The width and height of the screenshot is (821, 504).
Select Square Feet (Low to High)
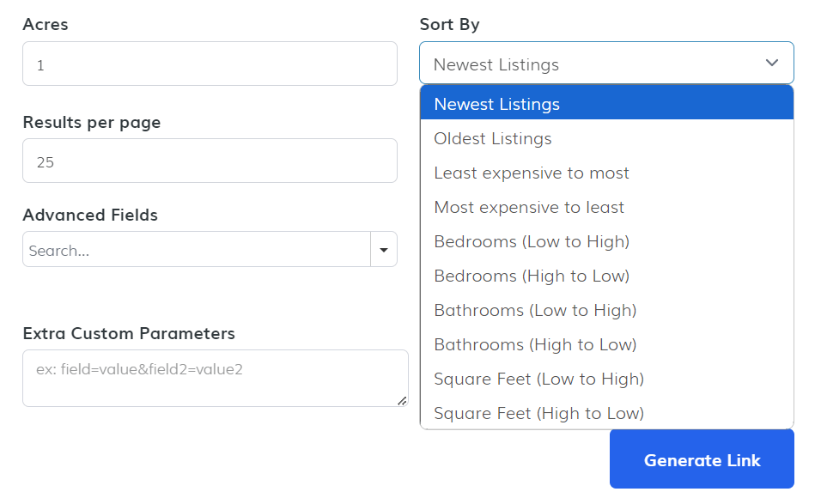pos(605,379)
